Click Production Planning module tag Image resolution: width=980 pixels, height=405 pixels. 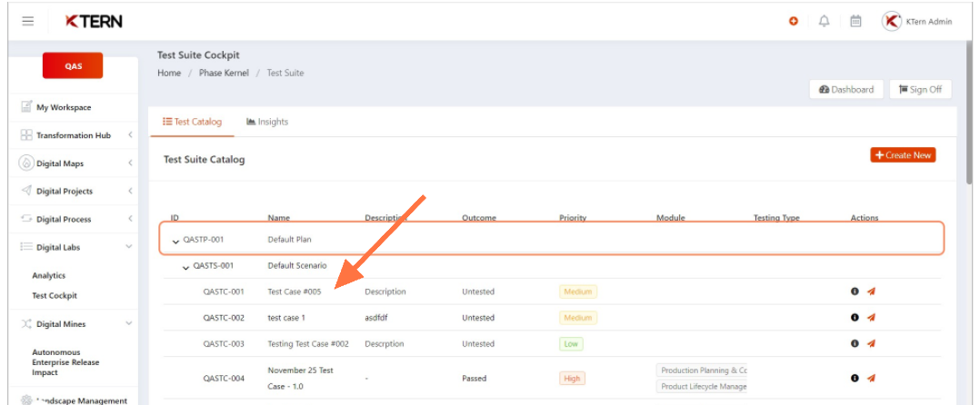click(701, 370)
